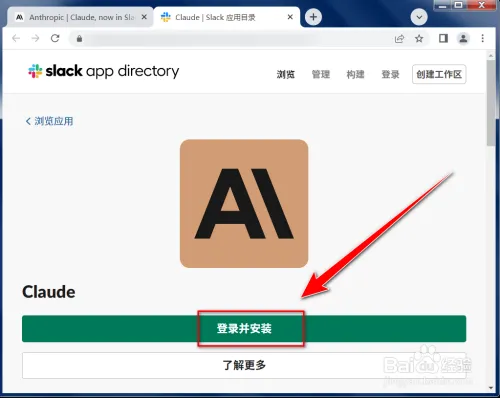
Task: Close the Claude Slack tab
Action: pos(290,17)
